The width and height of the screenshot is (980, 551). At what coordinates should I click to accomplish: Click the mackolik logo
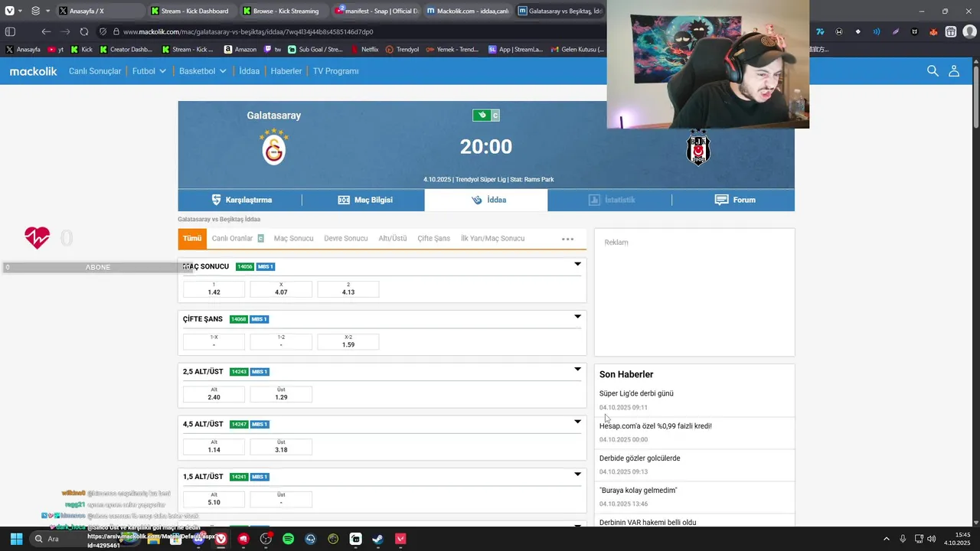(33, 71)
